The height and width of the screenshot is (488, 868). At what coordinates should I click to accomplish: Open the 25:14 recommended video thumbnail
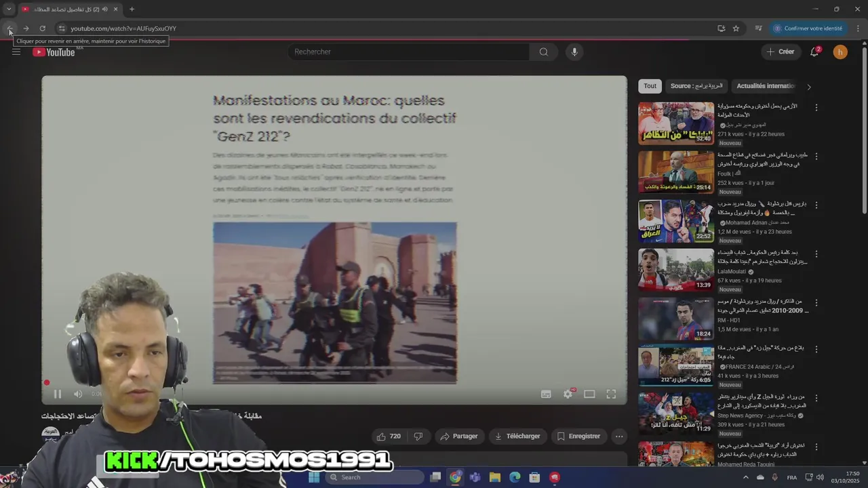pyautogui.click(x=676, y=172)
